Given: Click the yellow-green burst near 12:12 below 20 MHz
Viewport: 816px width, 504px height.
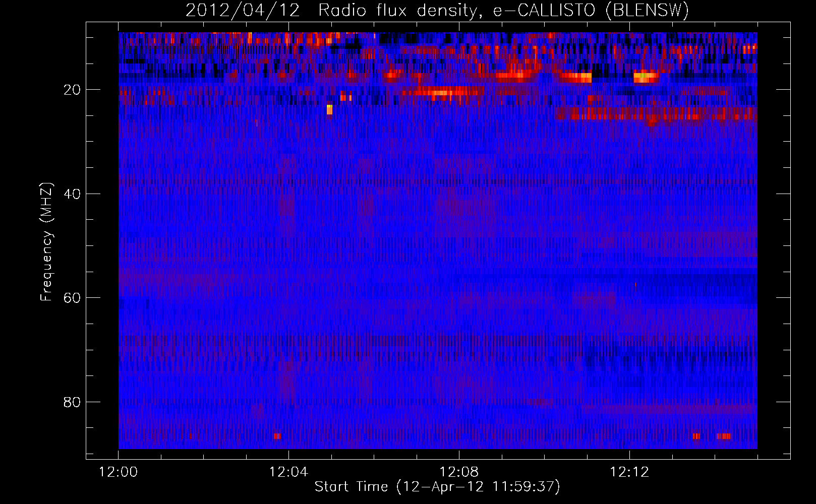Looking at the screenshot, I should [x=646, y=77].
